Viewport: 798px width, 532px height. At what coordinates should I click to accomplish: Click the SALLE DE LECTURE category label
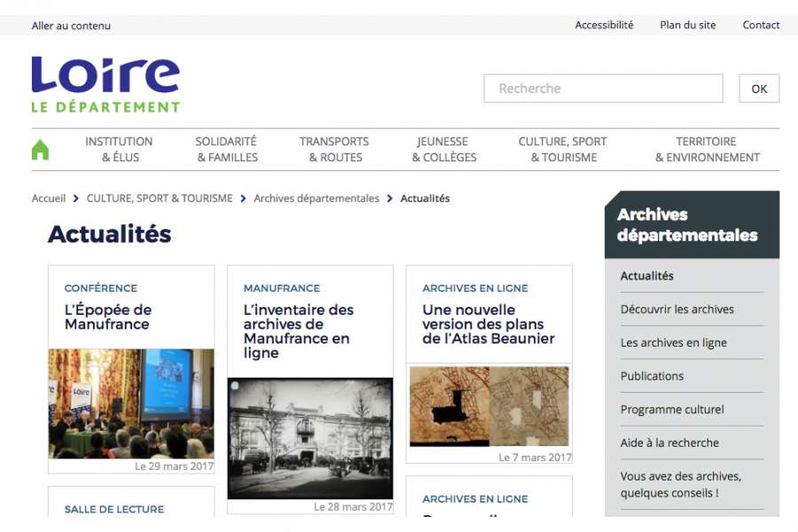tap(114, 509)
